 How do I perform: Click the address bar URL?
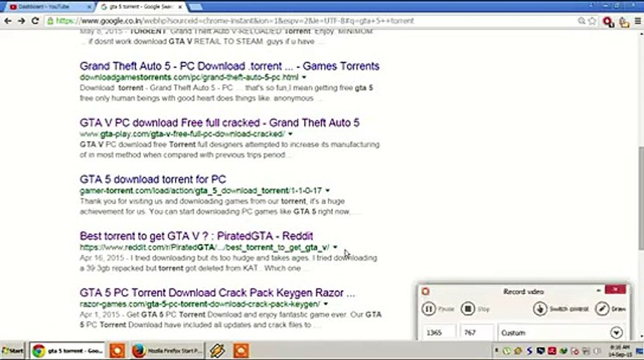coord(234,21)
